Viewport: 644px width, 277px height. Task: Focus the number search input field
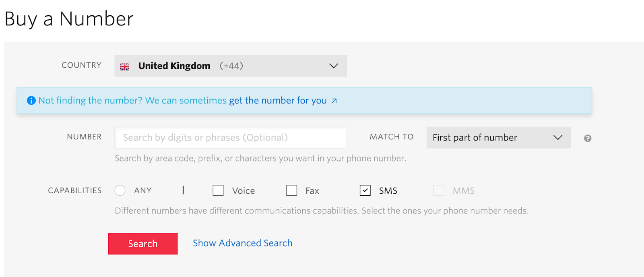pos(231,138)
